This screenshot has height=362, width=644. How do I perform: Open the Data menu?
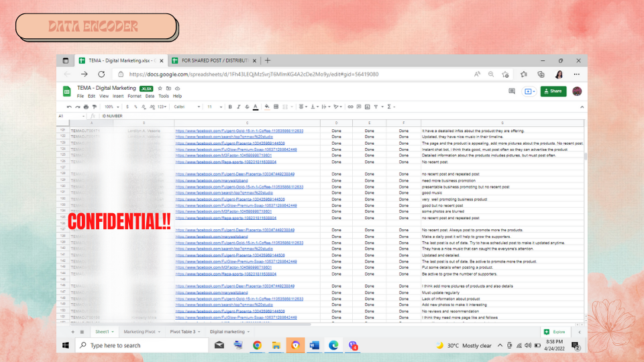[150, 96]
